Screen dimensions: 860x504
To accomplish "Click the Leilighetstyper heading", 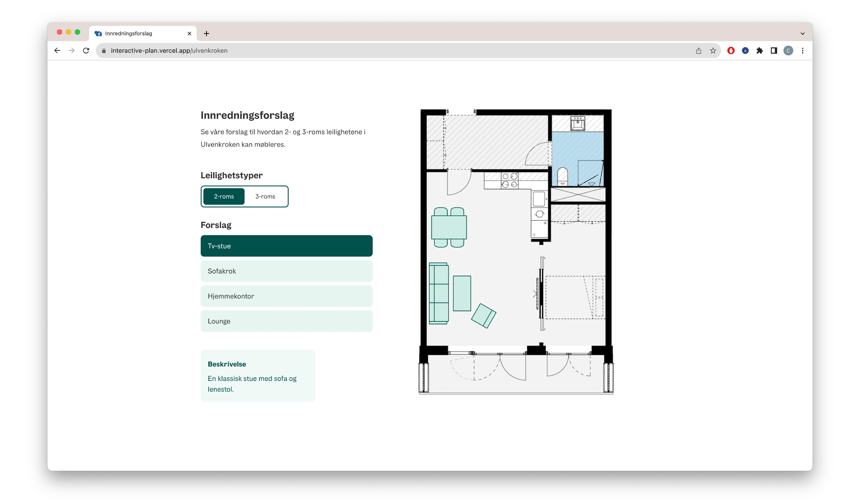I will (232, 175).
